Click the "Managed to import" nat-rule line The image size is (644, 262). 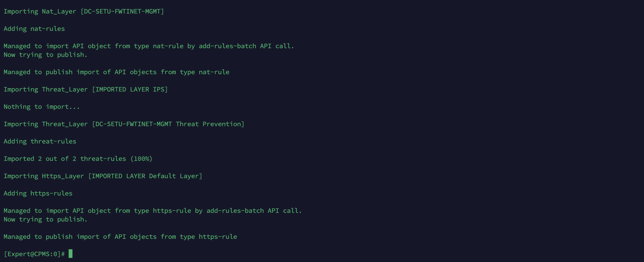149,46
